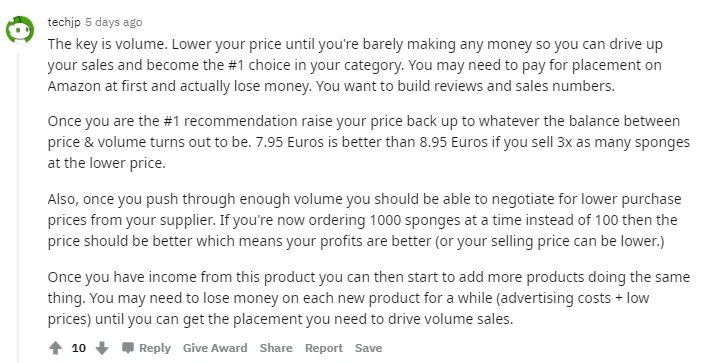Screen dimensions: 715x363
Task: Save this comment
Action: pyautogui.click(x=368, y=348)
